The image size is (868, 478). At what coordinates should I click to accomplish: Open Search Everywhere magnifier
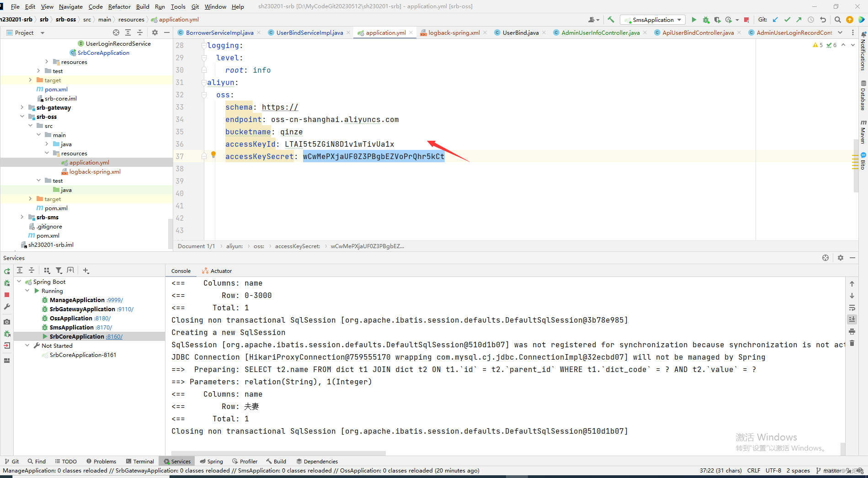(x=838, y=20)
